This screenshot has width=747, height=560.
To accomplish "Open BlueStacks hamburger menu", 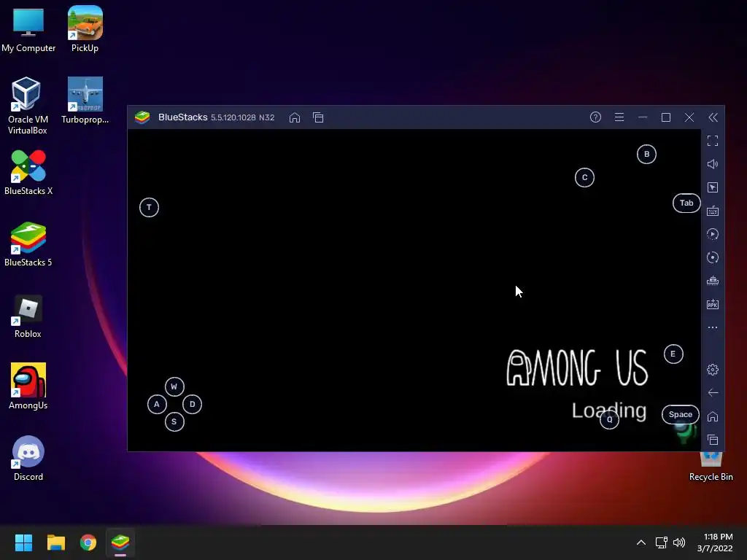I will [x=619, y=117].
